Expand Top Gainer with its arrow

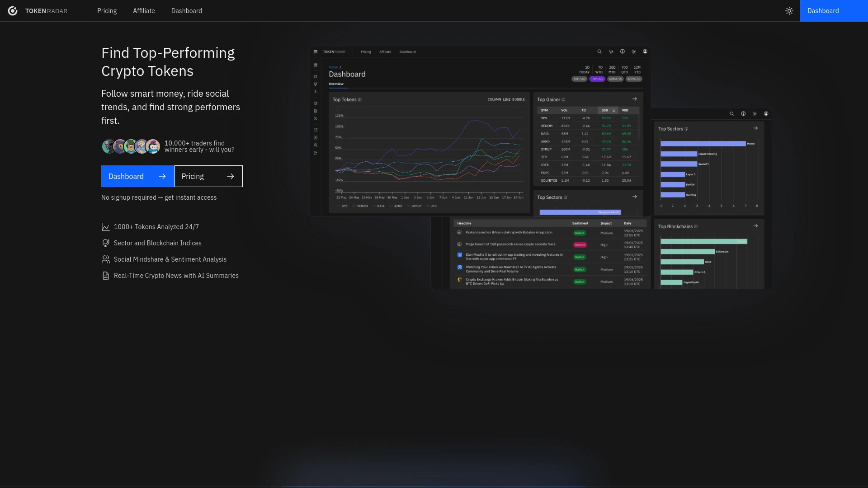pos(635,99)
